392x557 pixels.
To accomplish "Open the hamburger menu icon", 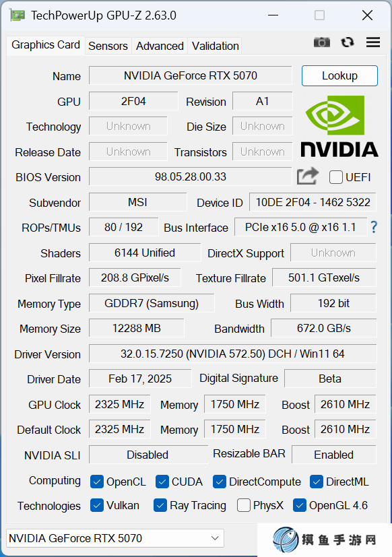I will click(373, 42).
